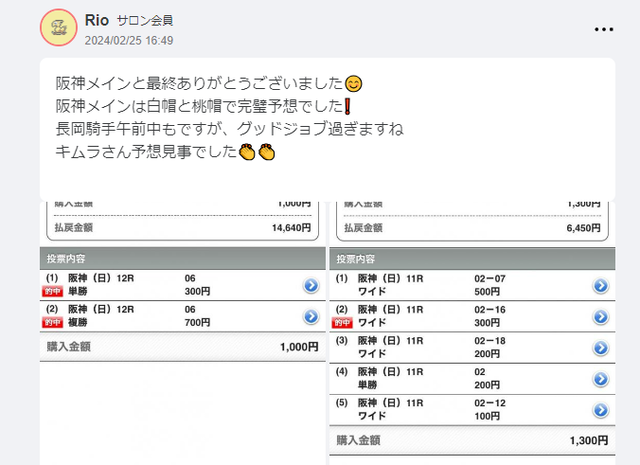
Task: Click left purchase total 1,000円
Action: (299, 347)
